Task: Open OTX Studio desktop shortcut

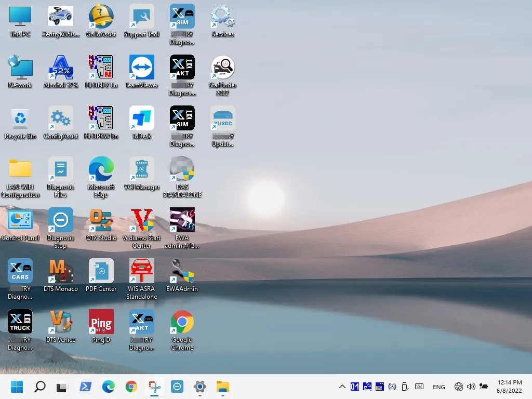Action: [x=101, y=221]
